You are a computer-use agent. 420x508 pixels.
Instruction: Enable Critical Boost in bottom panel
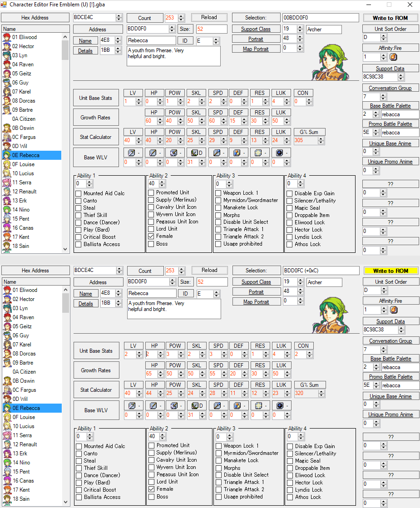tap(79, 490)
